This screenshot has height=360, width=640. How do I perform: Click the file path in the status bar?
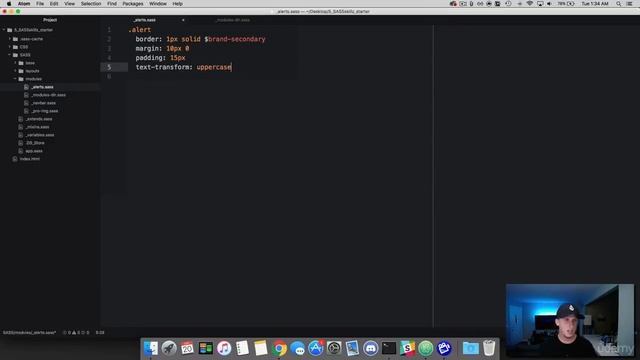point(29,333)
